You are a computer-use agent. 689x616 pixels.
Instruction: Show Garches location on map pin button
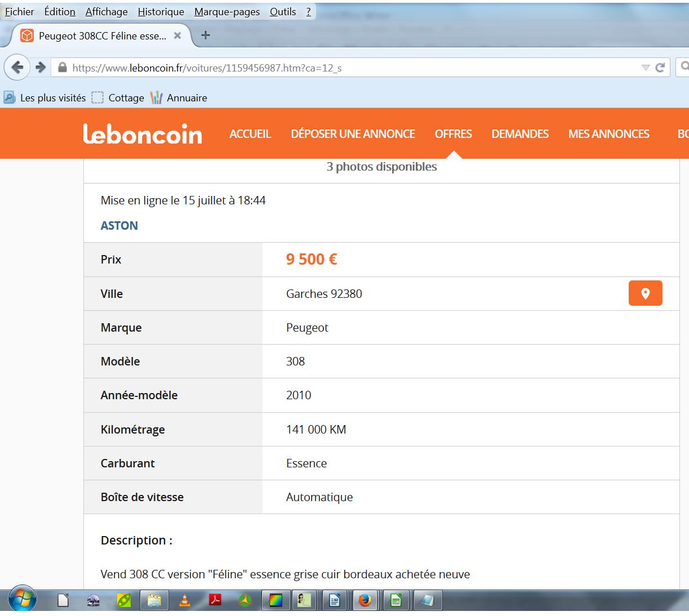[645, 293]
